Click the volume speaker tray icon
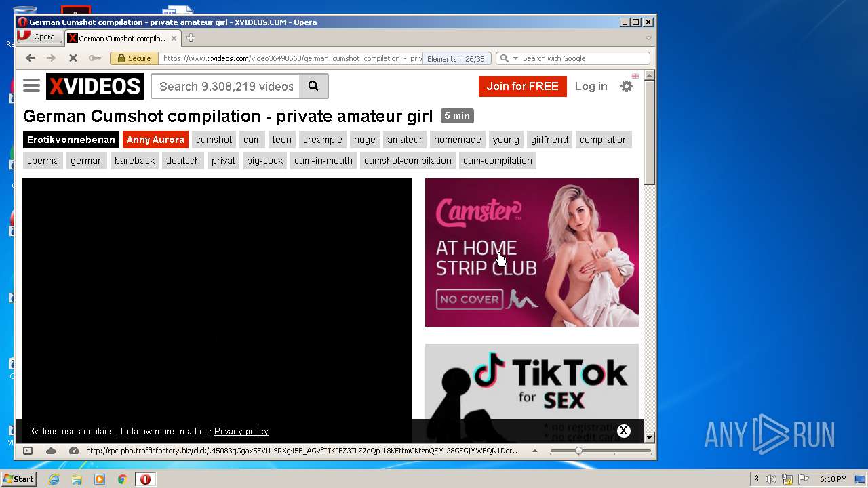 pyautogui.click(x=771, y=479)
